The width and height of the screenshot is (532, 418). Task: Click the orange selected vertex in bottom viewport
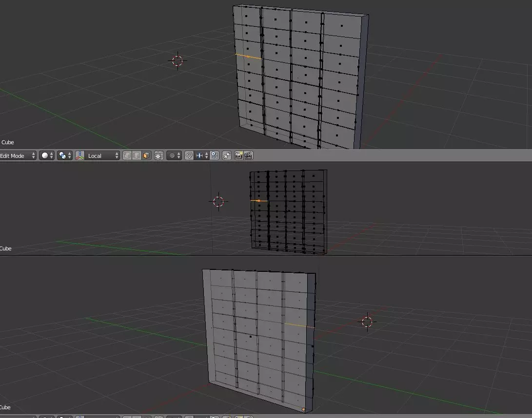tap(303, 410)
